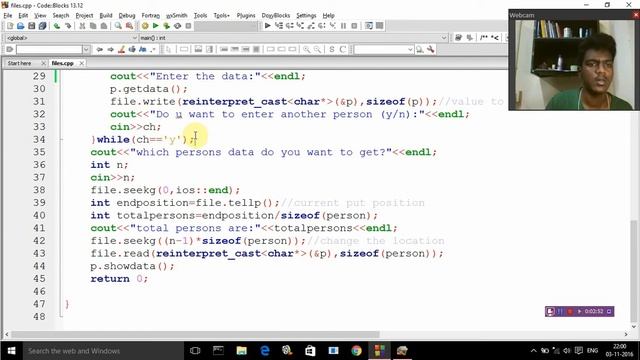Open the Debug menu

click(x=127, y=16)
